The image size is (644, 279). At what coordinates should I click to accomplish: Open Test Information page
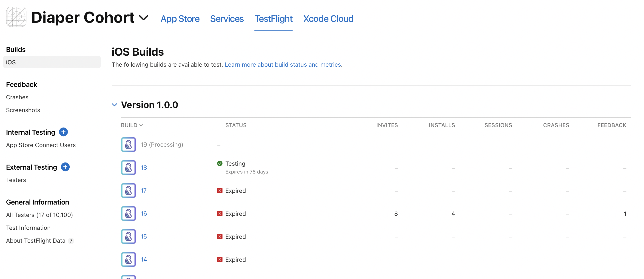pyautogui.click(x=28, y=228)
